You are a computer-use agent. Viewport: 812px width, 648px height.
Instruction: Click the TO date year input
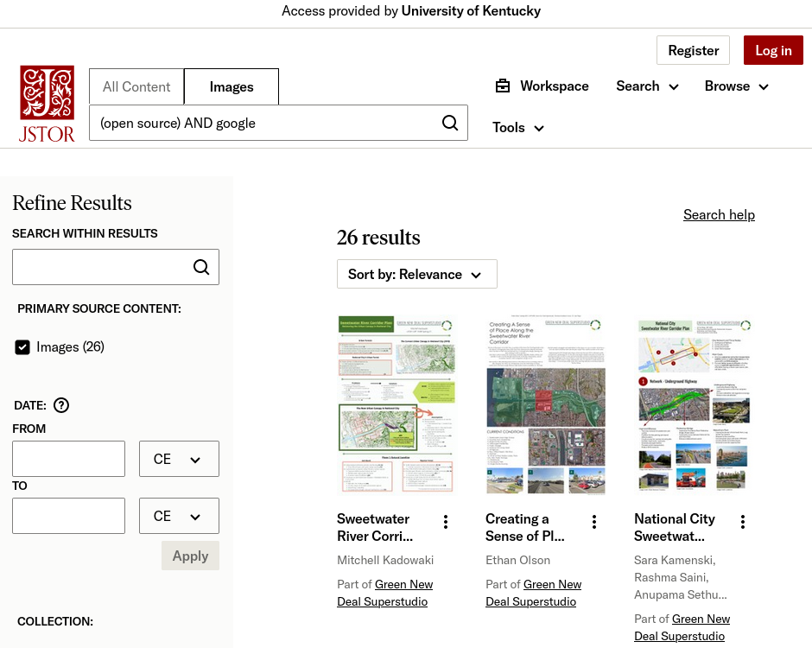68,516
